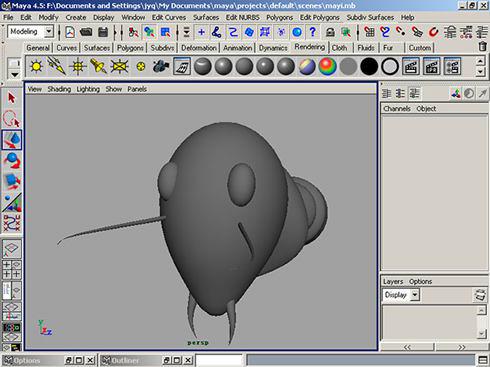Screen dimensions: 490x367
Task: Click the open scene folder icon
Action: [86, 32]
